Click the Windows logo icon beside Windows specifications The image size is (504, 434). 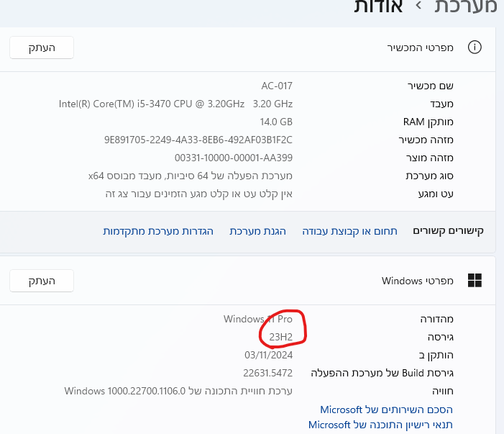coord(475,280)
